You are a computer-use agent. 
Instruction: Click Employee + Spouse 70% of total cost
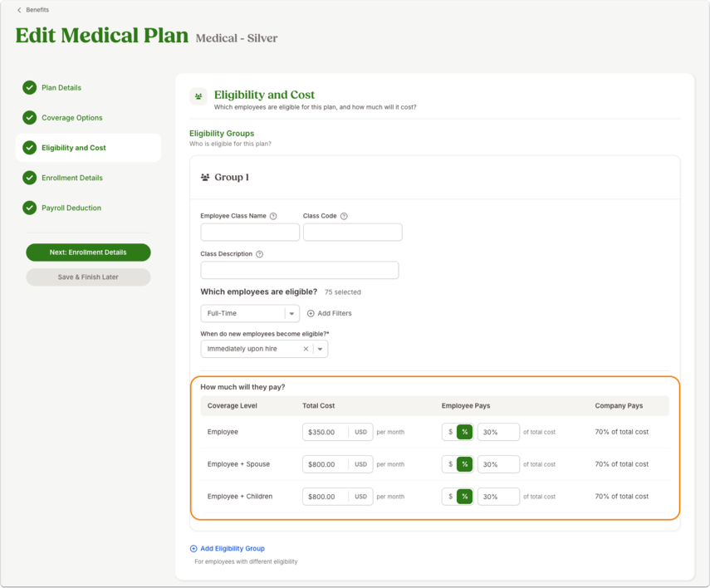tap(622, 464)
